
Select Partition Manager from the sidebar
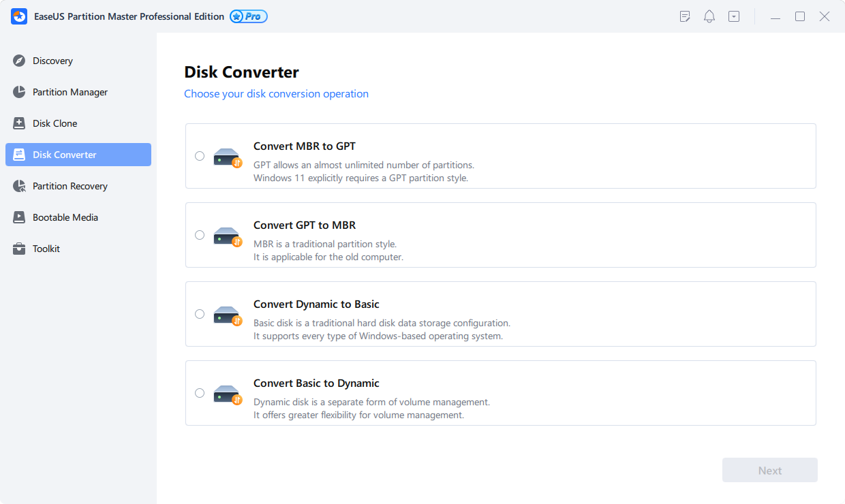pos(70,92)
